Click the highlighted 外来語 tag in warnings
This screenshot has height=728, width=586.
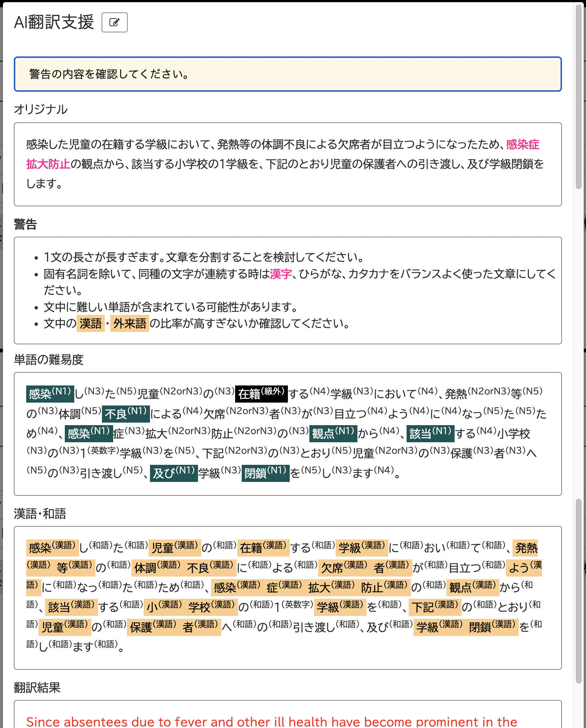[130, 323]
